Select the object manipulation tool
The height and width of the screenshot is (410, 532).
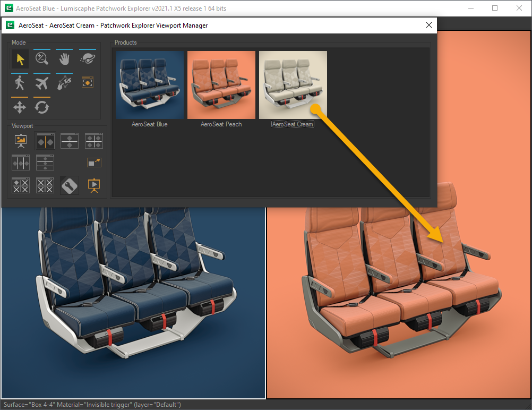[64, 82]
